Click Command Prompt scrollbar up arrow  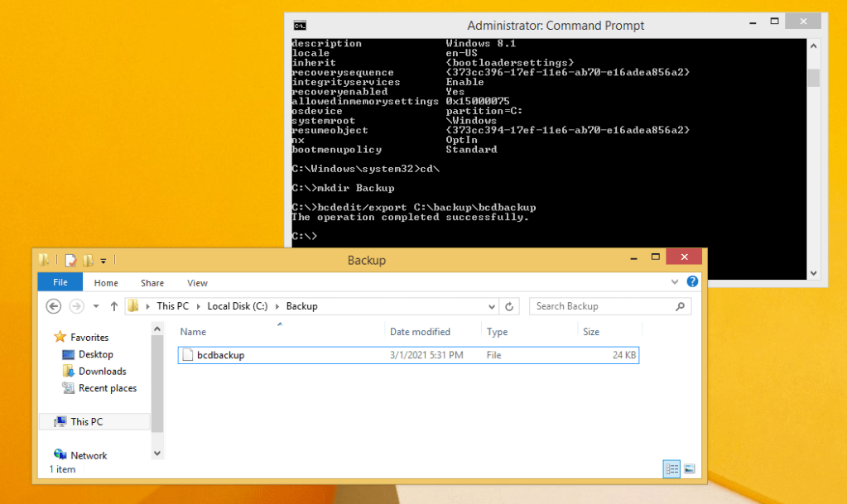tap(814, 46)
